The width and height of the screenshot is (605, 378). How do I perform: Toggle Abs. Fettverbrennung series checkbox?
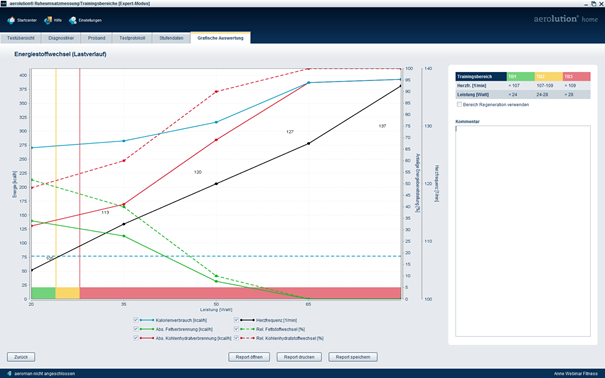pyautogui.click(x=135, y=329)
